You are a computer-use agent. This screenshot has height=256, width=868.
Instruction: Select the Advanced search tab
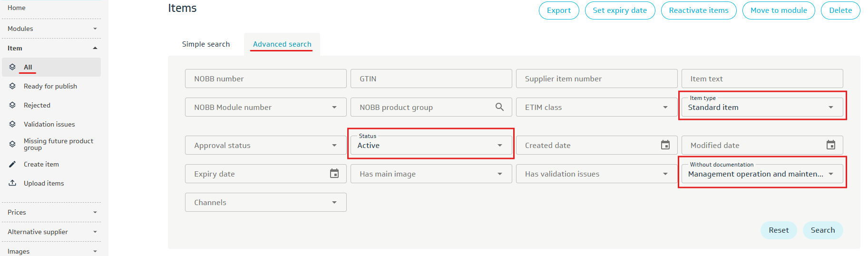coord(282,44)
